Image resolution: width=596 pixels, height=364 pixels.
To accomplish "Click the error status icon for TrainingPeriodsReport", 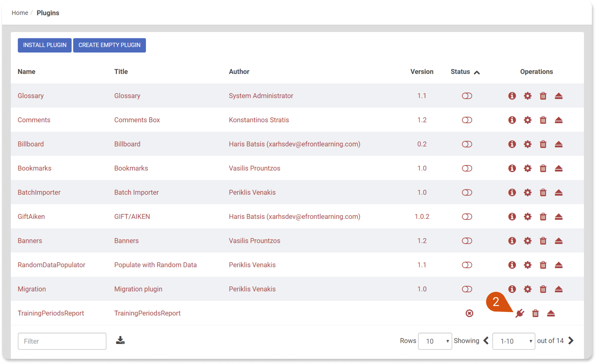I will click(469, 313).
